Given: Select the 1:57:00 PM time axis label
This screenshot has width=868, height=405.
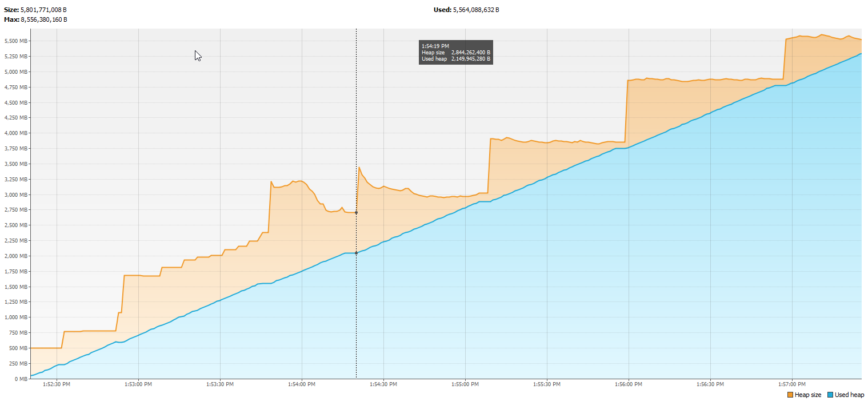Looking at the screenshot, I should (x=791, y=384).
